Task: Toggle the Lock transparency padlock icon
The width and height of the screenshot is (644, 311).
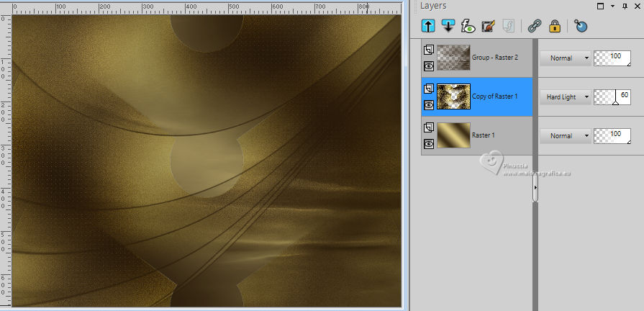Action: (555, 26)
